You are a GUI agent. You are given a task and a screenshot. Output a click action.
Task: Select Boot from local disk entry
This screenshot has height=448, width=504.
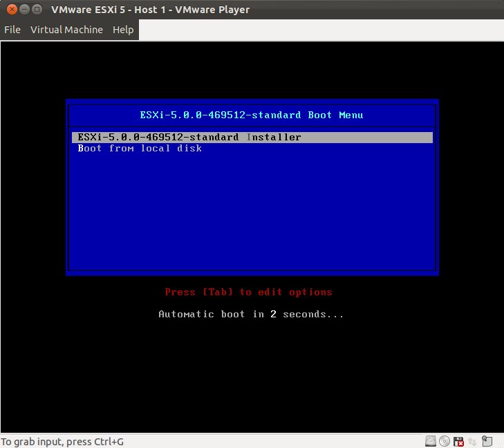[252, 148]
